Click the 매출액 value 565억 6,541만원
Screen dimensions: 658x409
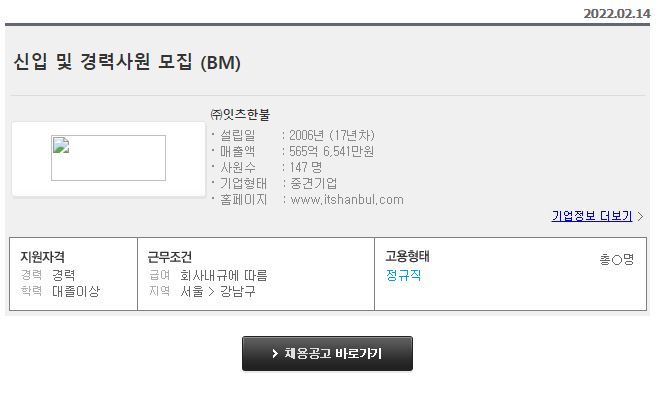332,151
